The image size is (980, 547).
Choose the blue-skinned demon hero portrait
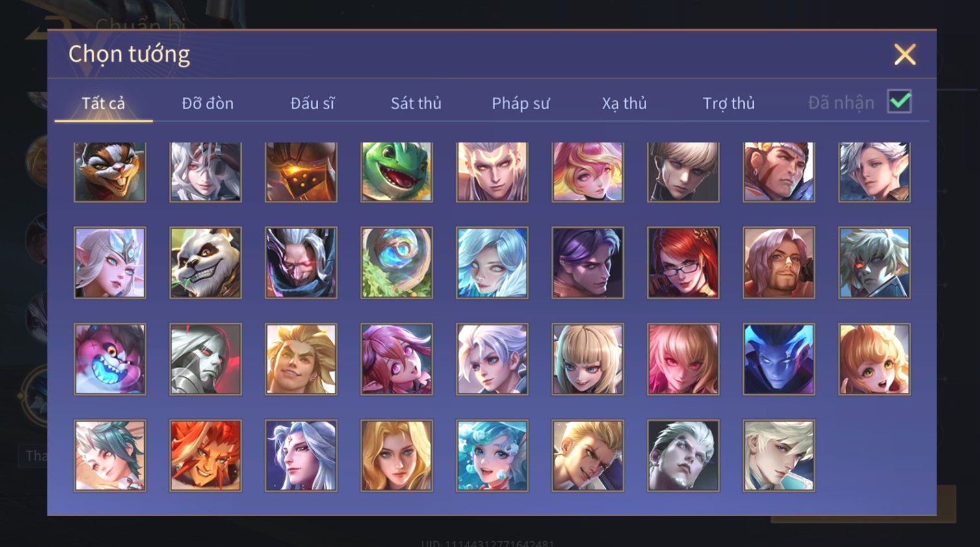click(779, 359)
